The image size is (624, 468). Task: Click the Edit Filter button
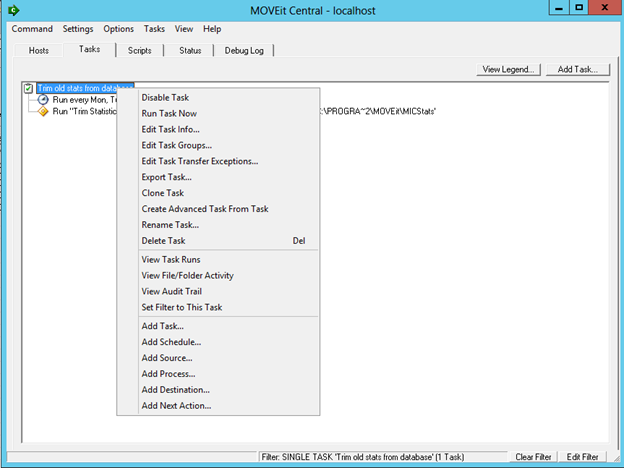click(x=583, y=457)
